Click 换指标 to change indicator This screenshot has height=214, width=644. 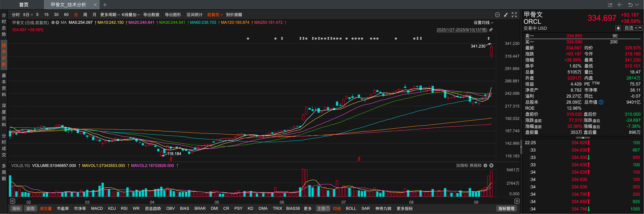click(x=475, y=165)
